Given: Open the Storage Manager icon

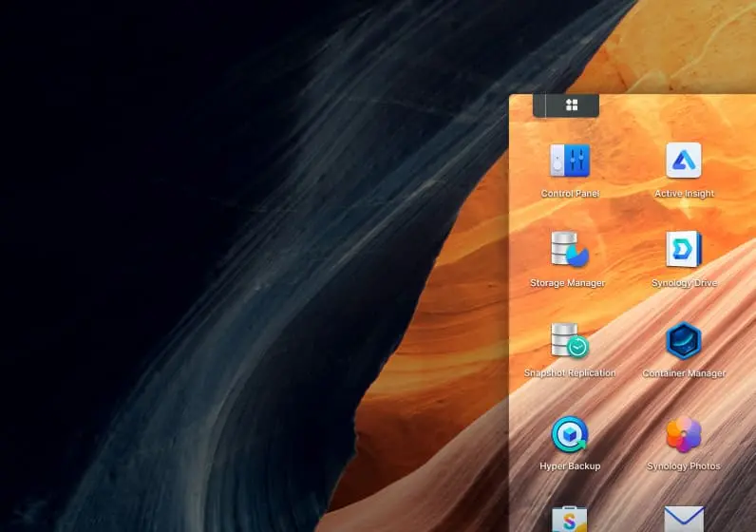Looking at the screenshot, I should [x=570, y=249].
